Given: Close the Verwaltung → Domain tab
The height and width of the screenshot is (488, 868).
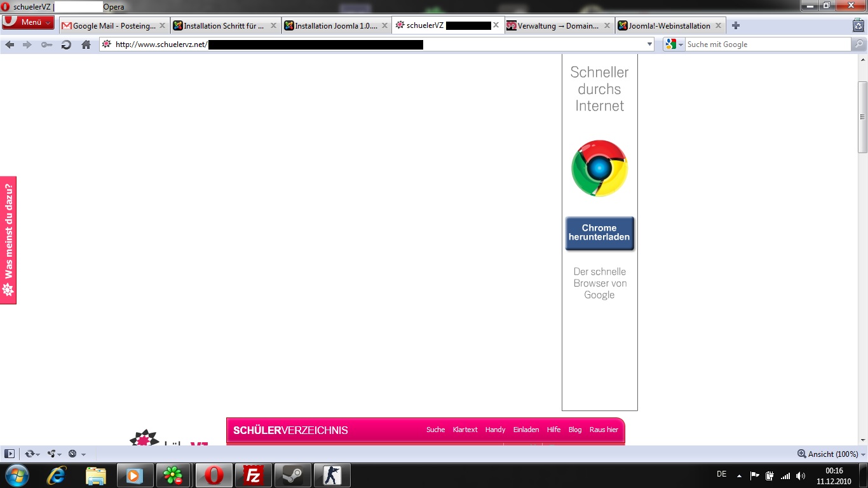Looking at the screenshot, I should [607, 26].
